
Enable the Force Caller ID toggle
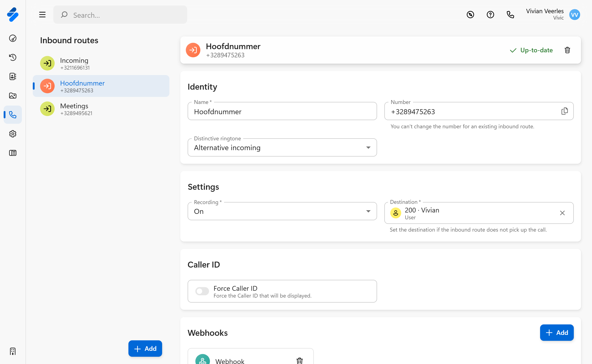[202, 291]
